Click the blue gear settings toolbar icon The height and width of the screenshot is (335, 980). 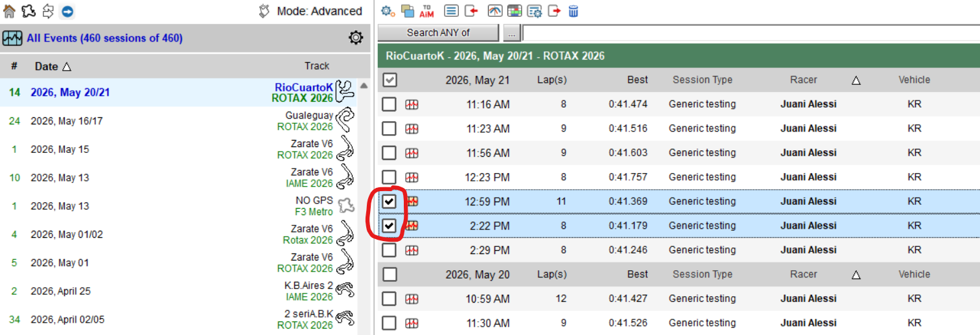click(x=388, y=11)
